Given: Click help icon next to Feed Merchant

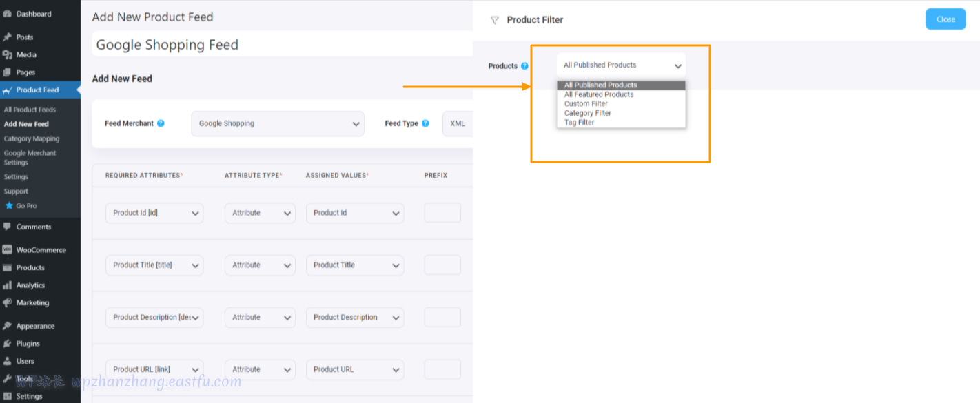Looking at the screenshot, I should pos(161,123).
